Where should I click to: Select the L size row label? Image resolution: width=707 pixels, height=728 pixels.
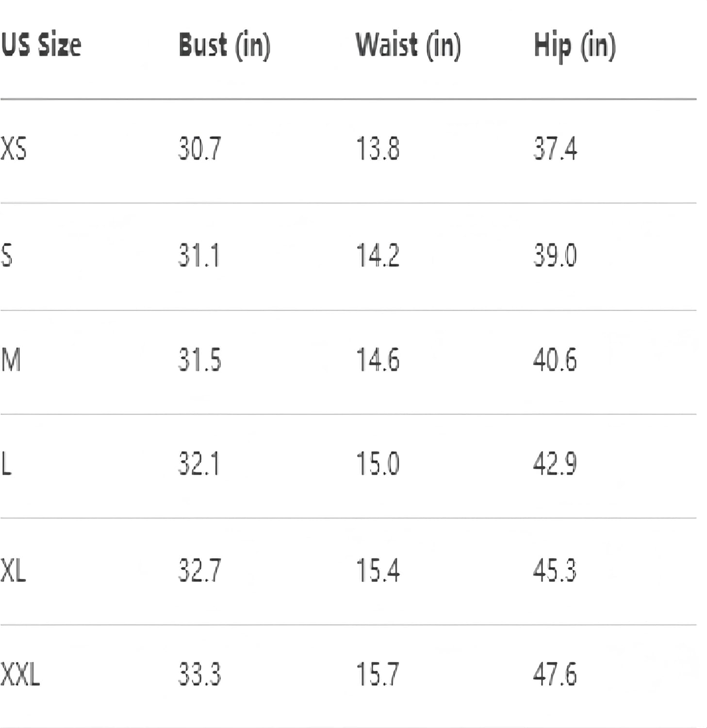(6, 463)
